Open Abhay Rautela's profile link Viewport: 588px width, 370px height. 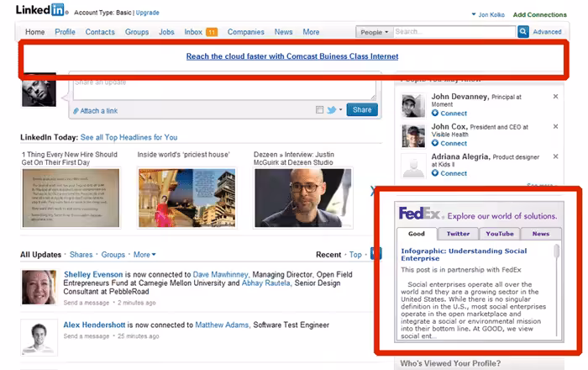pyautogui.click(x=266, y=283)
